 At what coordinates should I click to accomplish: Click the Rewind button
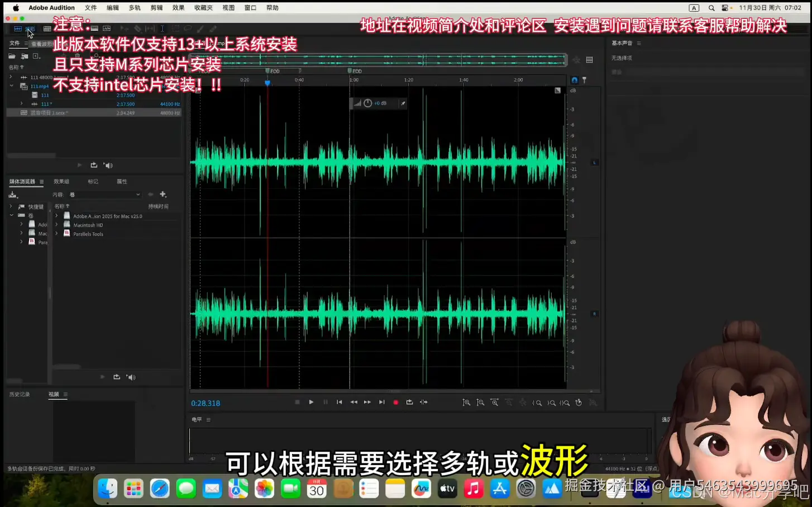pyautogui.click(x=354, y=402)
